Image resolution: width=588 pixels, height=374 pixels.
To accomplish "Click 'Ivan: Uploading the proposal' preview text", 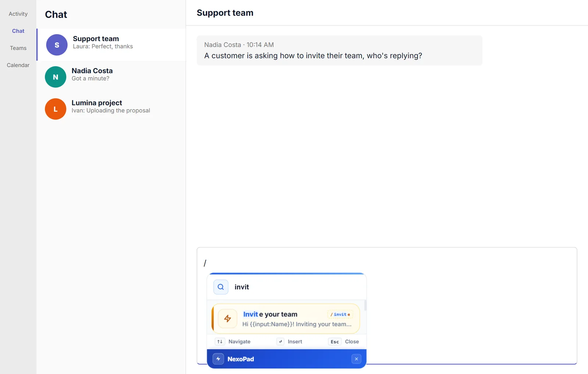I will 111,111.
